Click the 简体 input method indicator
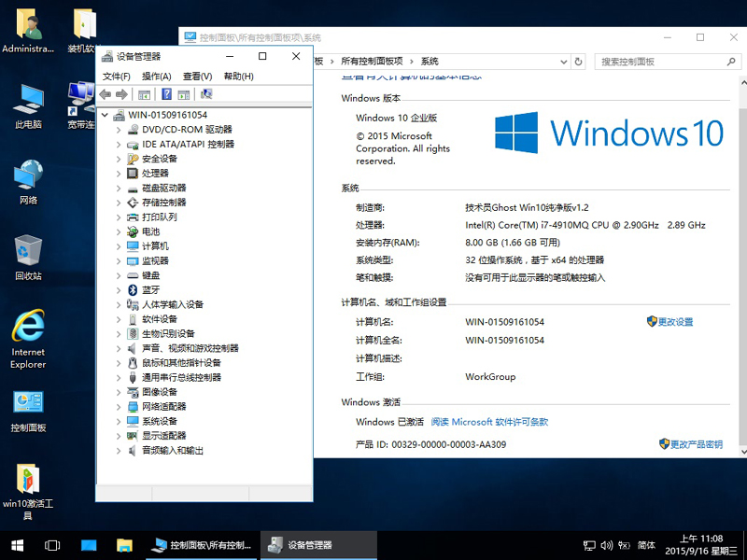 (646, 545)
